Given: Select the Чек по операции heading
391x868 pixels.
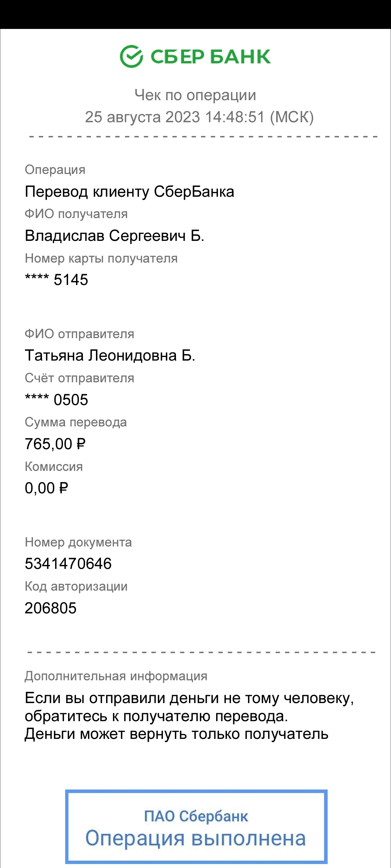Looking at the screenshot, I should click(x=195, y=95).
